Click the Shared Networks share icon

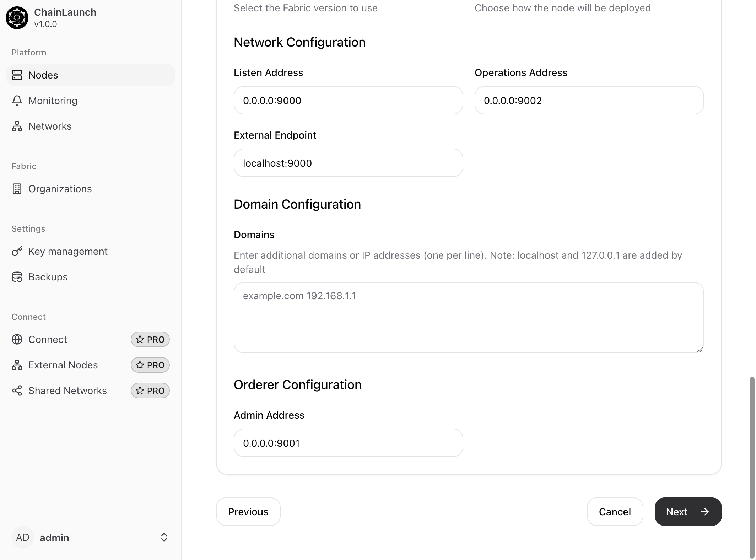point(17,391)
